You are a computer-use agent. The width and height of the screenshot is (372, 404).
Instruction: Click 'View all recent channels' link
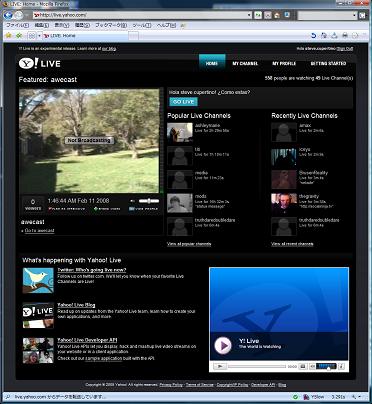pyautogui.click(x=292, y=244)
